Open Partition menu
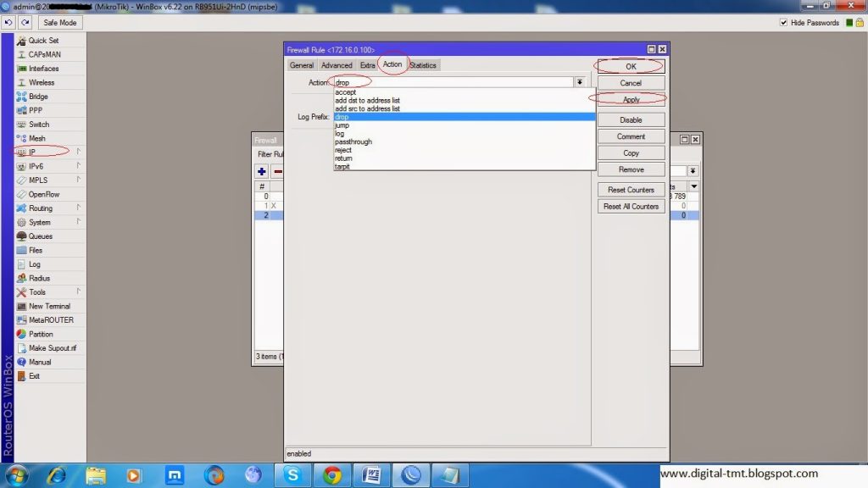Image resolution: width=868 pixels, height=488 pixels. (x=50, y=334)
